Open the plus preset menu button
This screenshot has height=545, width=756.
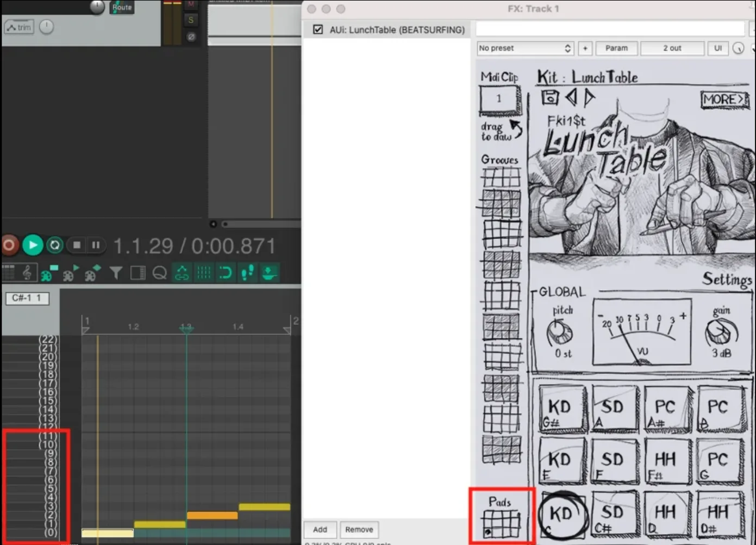click(585, 48)
